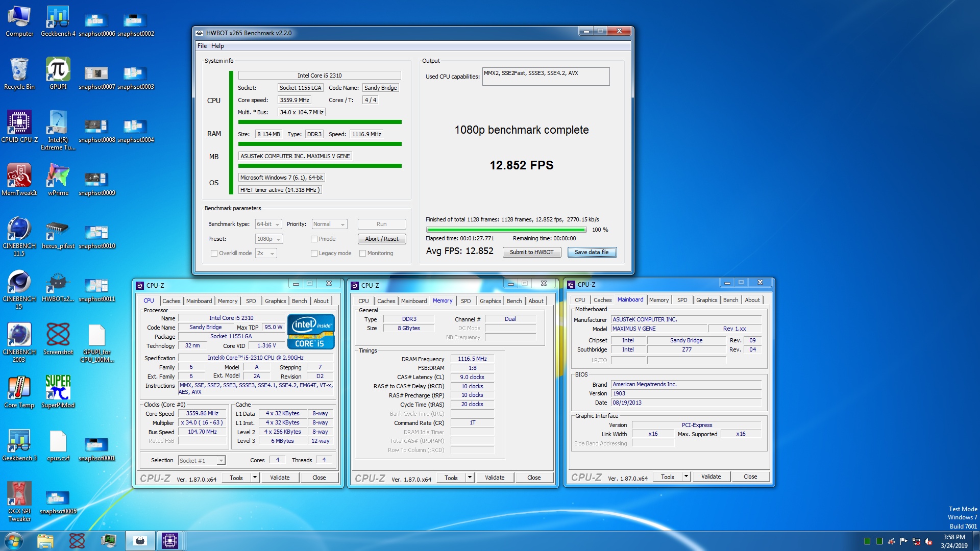Open Geekbench 4 desktop shortcut

click(x=58, y=21)
